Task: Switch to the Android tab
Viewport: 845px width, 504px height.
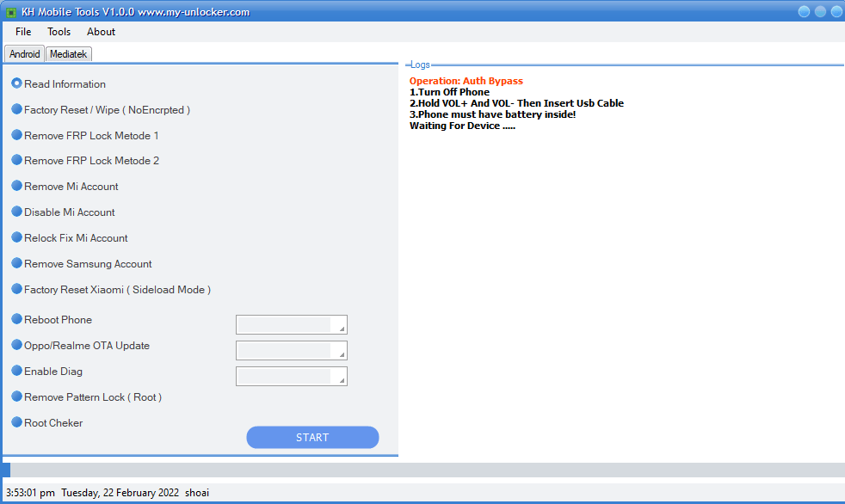Action: click(x=24, y=54)
